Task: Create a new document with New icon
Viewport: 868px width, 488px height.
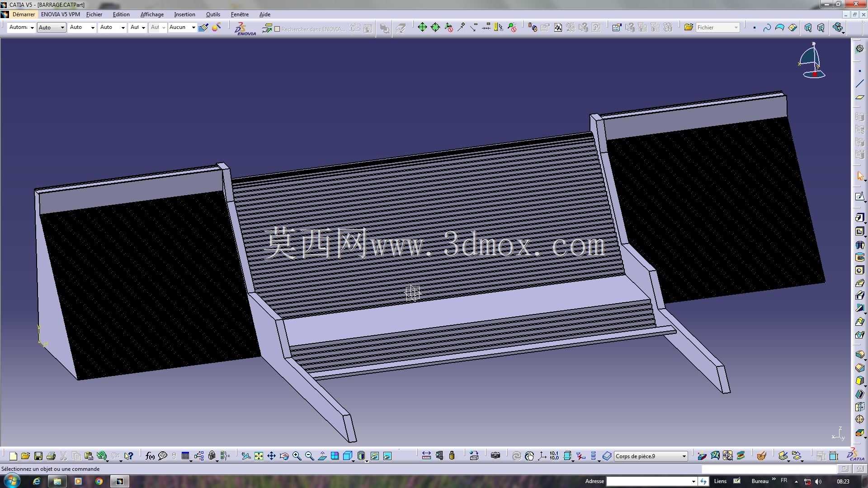Action: pyautogui.click(x=13, y=456)
